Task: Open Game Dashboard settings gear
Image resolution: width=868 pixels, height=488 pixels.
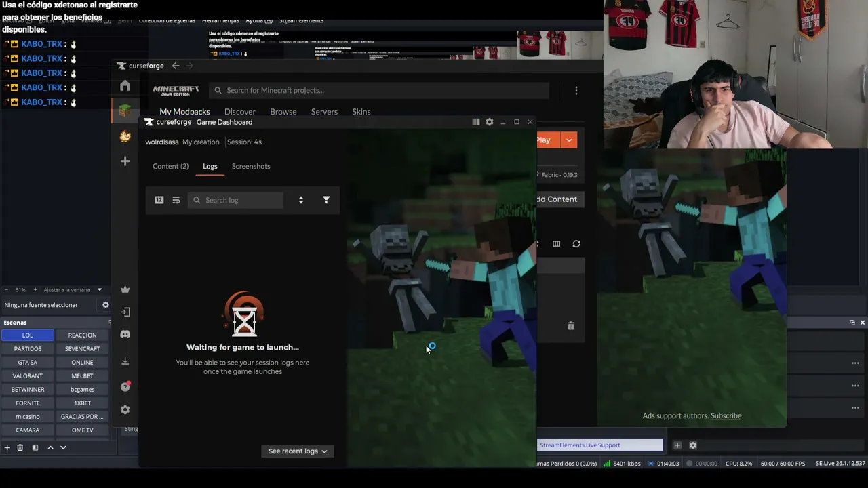Action: click(x=490, y=122)
